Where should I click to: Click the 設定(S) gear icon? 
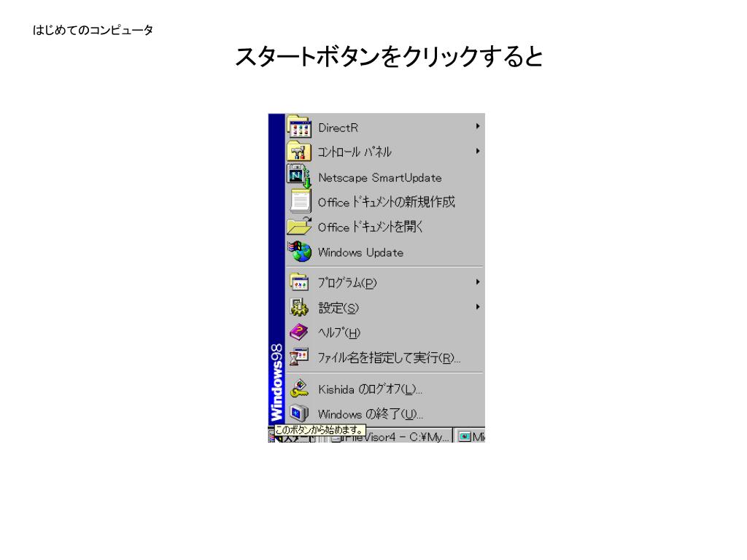299,308
